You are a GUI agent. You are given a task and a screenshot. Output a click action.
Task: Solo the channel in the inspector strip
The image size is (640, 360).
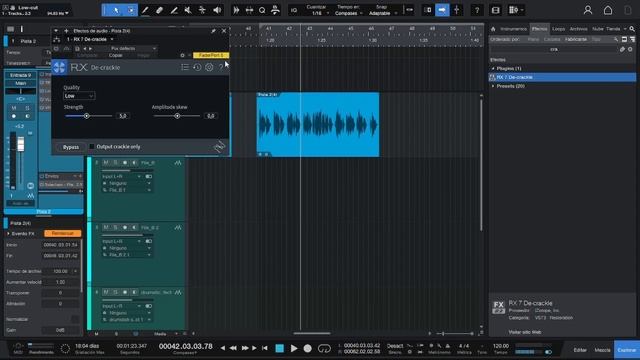tap(27, 108)
